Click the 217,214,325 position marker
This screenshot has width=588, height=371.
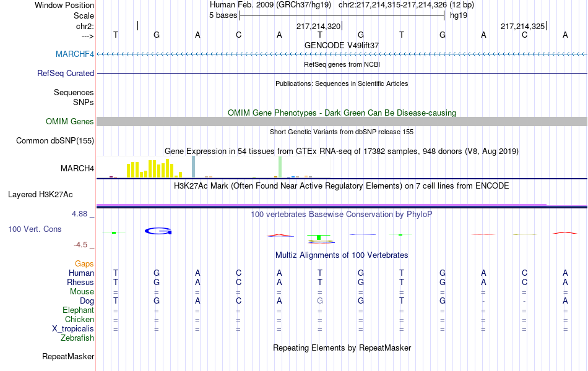point(523,26)
